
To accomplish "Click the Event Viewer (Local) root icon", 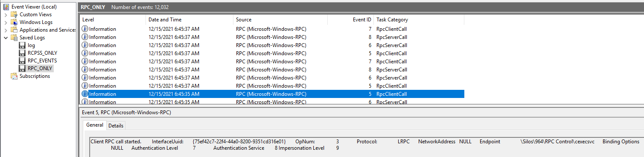I will tap(6, 7).
